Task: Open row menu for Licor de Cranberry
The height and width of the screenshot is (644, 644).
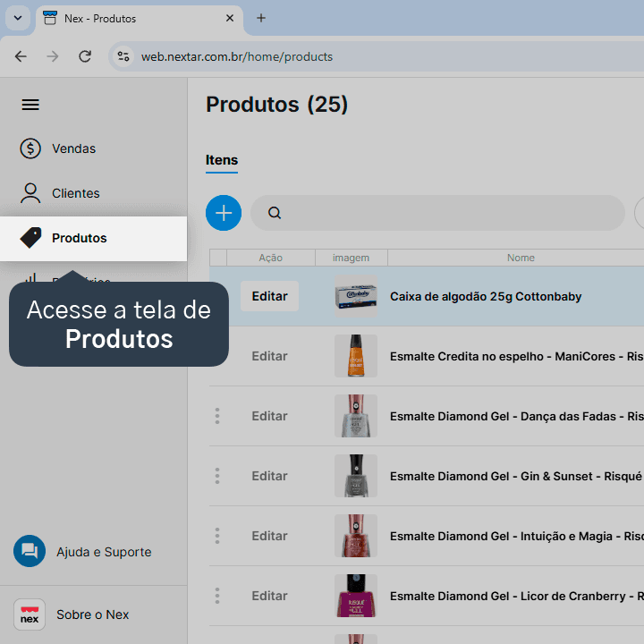Action: 217,596
